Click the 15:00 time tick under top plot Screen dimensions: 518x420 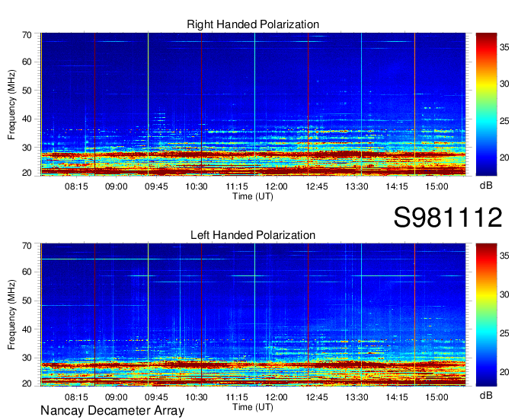(436, 186)
